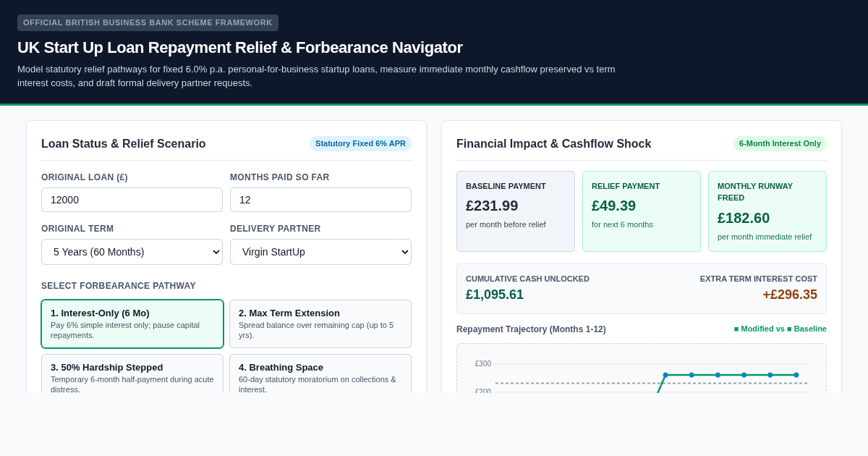Image resolution: width=868 pixels, height=456 pixels.
Task: Click the Relief Payment £49.39 card
Action: pyautogui.click(x=642, y=211)
